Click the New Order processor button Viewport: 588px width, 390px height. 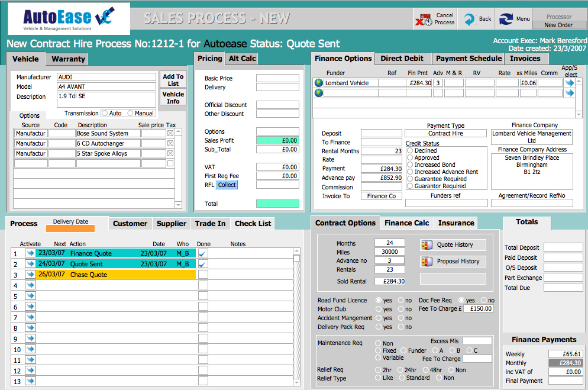pos(558,25)
